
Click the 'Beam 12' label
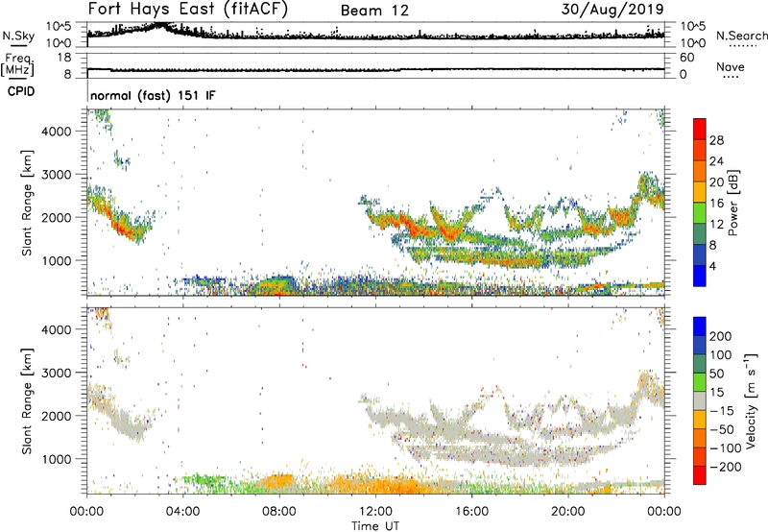[x=374, y=11]
